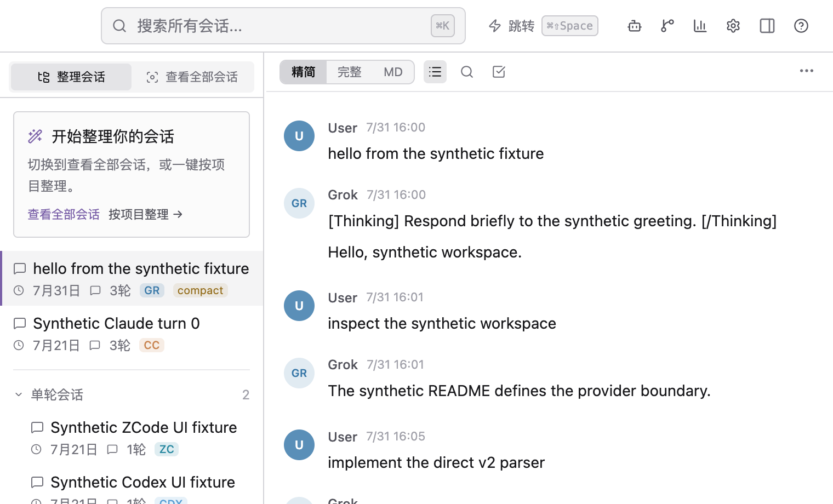Click the ⌘⇧Space shortcut badge
The image size is (833, 504).
pyautogui.click(x=570, y=26)
